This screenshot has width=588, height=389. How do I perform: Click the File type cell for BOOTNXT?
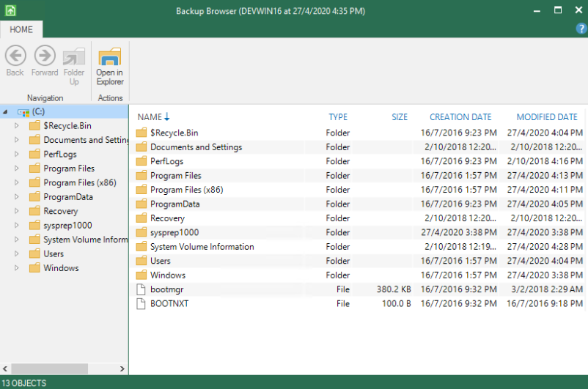point(342,303)
